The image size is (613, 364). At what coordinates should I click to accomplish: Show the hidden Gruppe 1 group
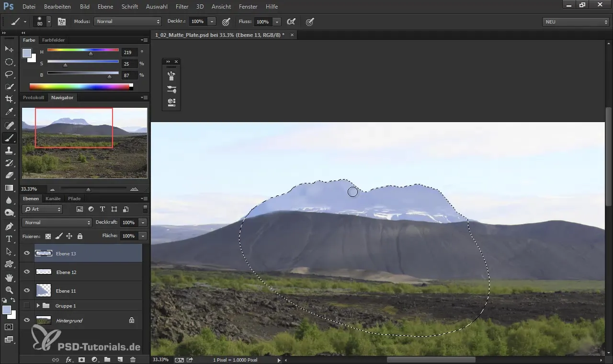pyautogui.click(x=27, y=306)
